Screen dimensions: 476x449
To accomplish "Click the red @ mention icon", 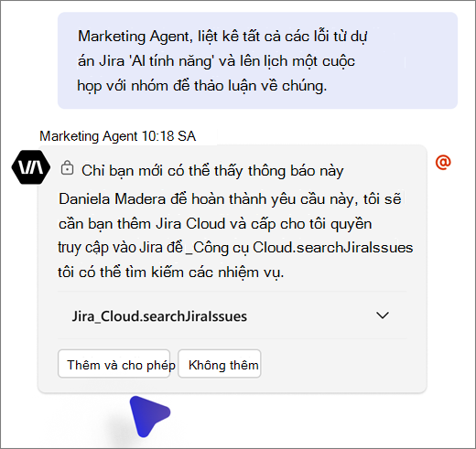I will (x=443, y=162).
